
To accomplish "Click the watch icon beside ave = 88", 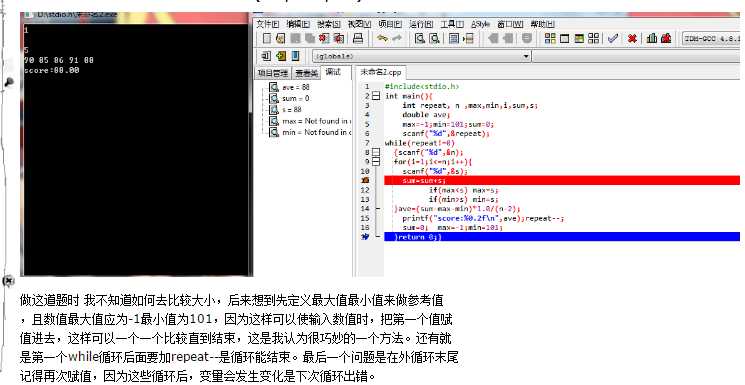I will (x=274, y=87).
